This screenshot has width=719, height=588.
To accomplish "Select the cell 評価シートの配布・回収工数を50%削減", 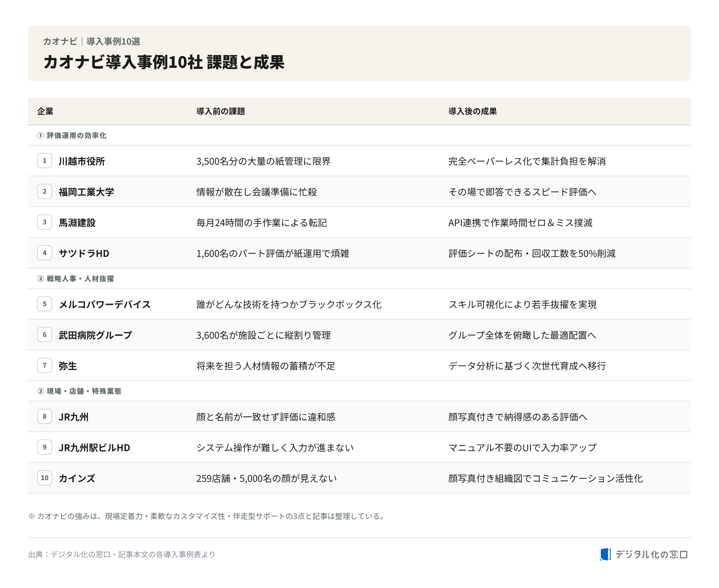I will click(x=532, y=253).
